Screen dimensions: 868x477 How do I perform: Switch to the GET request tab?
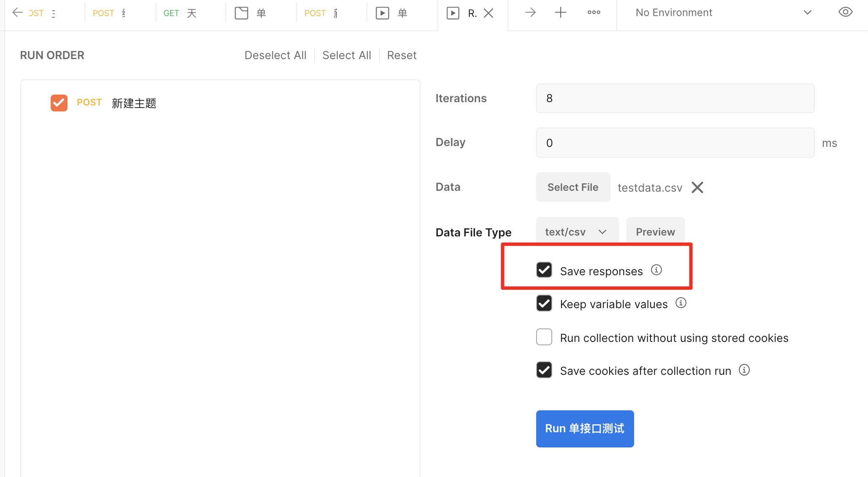(x=180, y=13)
